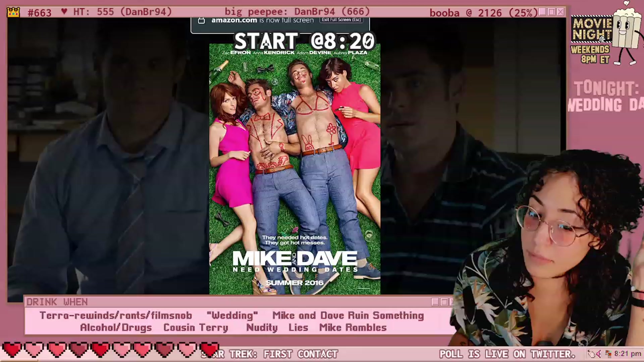Click the network computers icon in system tray
644x362 pixels.
pos(608,354)
